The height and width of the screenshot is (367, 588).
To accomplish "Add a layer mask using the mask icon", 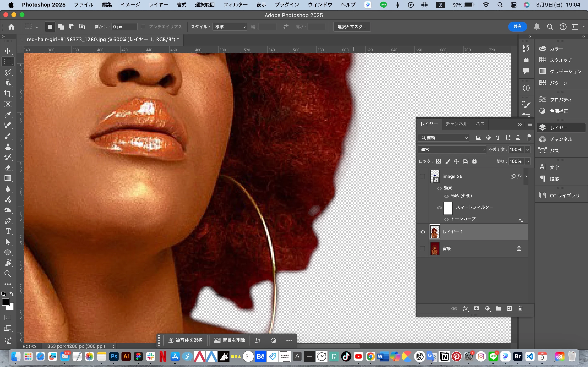I will [x=476, y=308].
